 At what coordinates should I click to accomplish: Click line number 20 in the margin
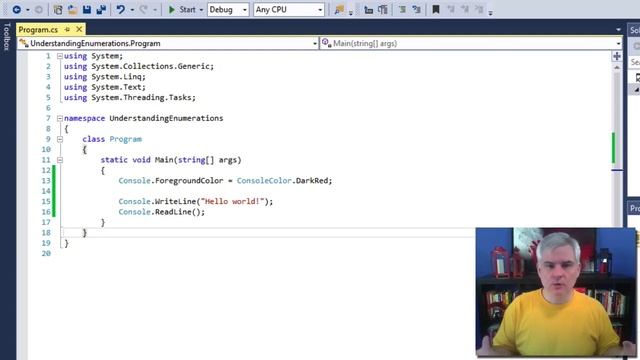tap(46, 253)
